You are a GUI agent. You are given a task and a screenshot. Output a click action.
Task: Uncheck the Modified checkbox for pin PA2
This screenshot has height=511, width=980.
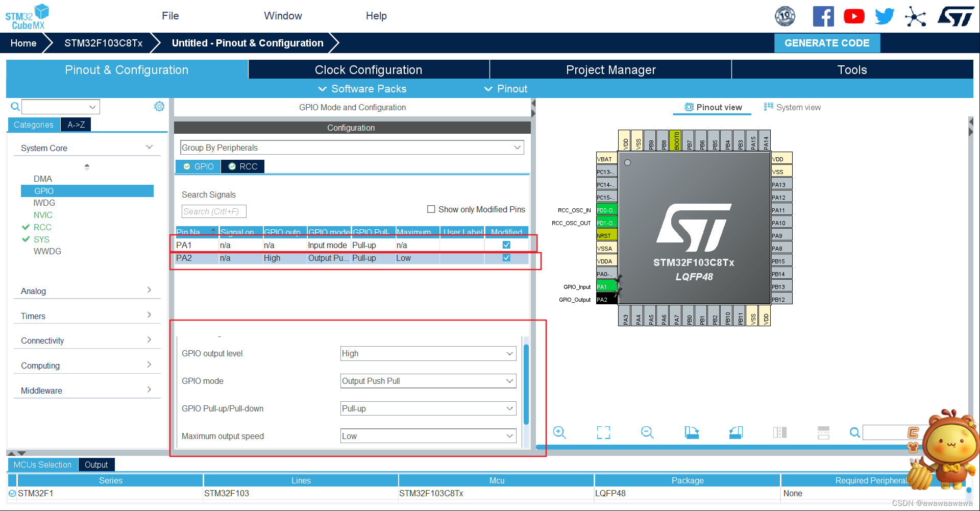coord(506,258)
